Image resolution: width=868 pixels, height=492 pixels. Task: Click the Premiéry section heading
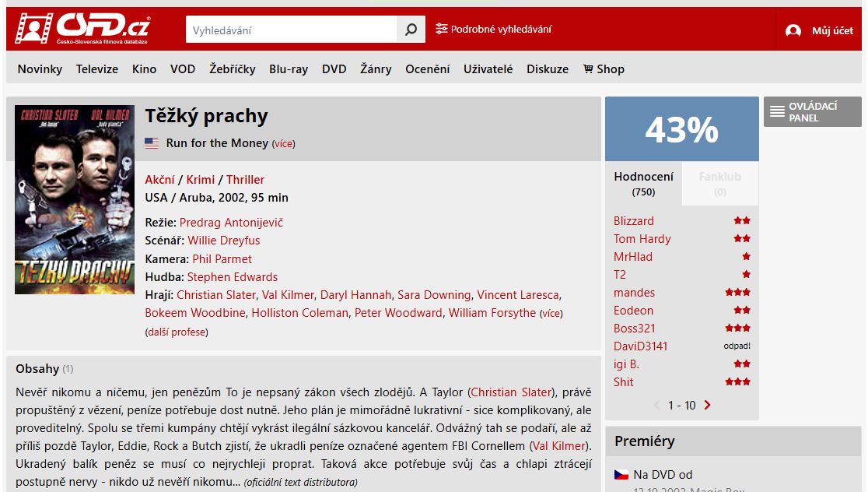point(644,441)
